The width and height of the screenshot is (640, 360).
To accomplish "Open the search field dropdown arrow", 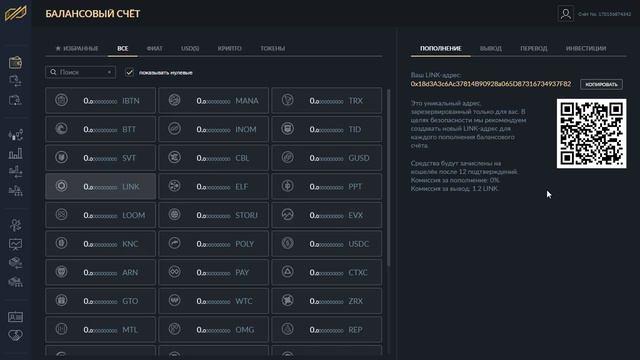I will (109, 72).
